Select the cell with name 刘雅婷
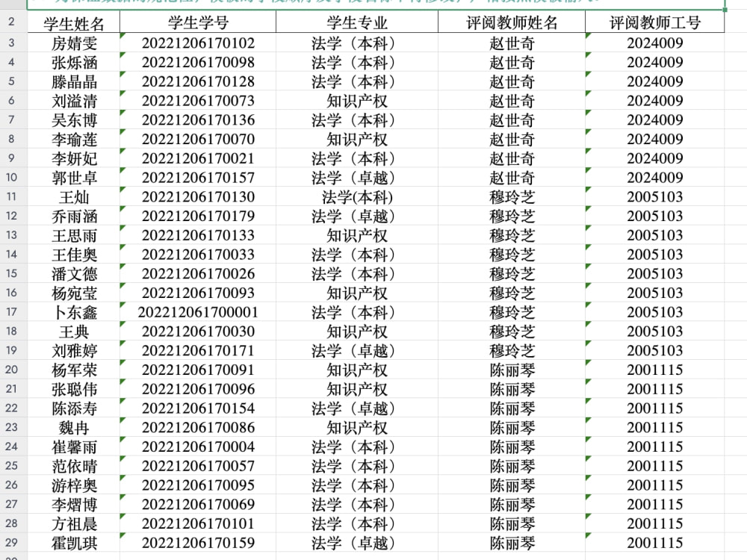 coord(74,350)
